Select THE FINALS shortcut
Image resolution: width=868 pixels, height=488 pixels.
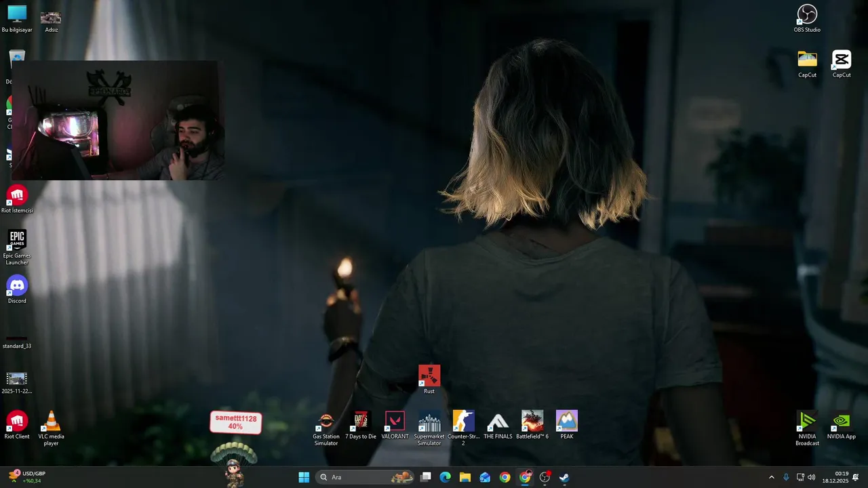click(498, 426)
